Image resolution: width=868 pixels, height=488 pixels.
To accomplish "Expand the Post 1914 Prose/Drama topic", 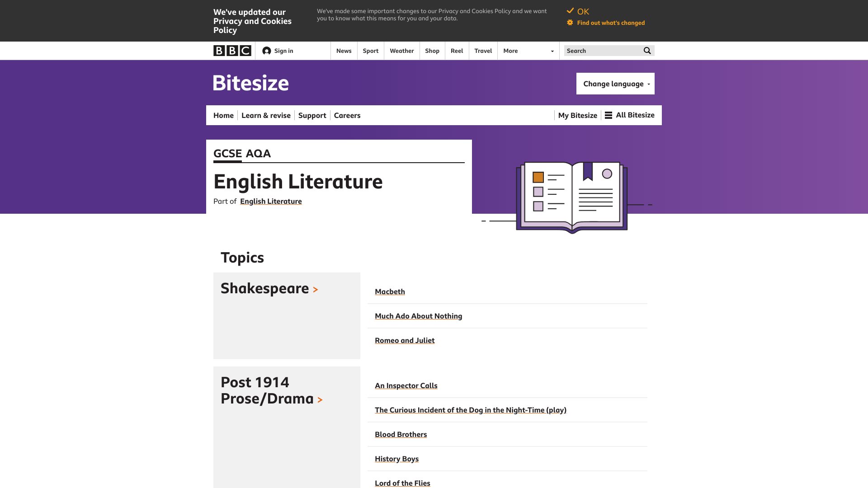I will click(271, 390).
